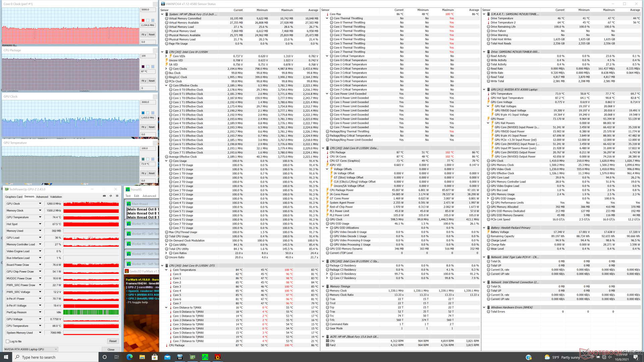This screenshot has width=644, height=362.
Task: Click FurMark icon in the taskbar
Action: pyautogui.click(x=218, y=357)
